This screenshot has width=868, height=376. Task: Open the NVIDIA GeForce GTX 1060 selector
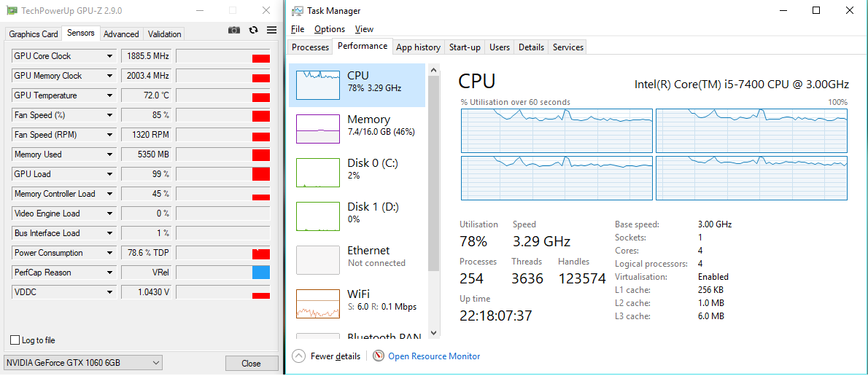83,363
